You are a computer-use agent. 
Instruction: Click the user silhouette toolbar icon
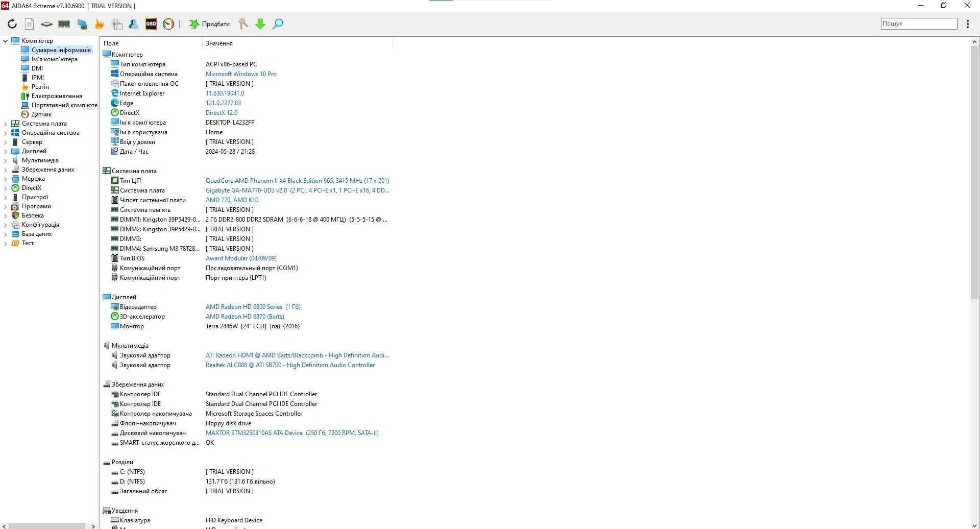tap(134, 24)
